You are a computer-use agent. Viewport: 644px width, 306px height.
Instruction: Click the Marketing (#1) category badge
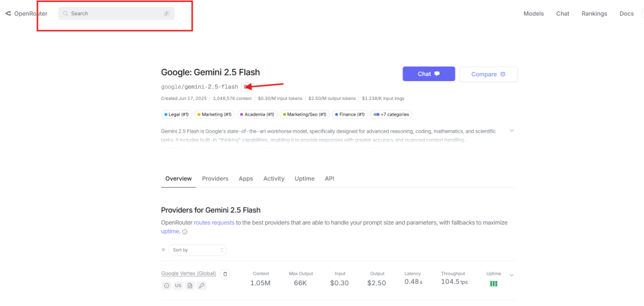click(x=214, y=114)
